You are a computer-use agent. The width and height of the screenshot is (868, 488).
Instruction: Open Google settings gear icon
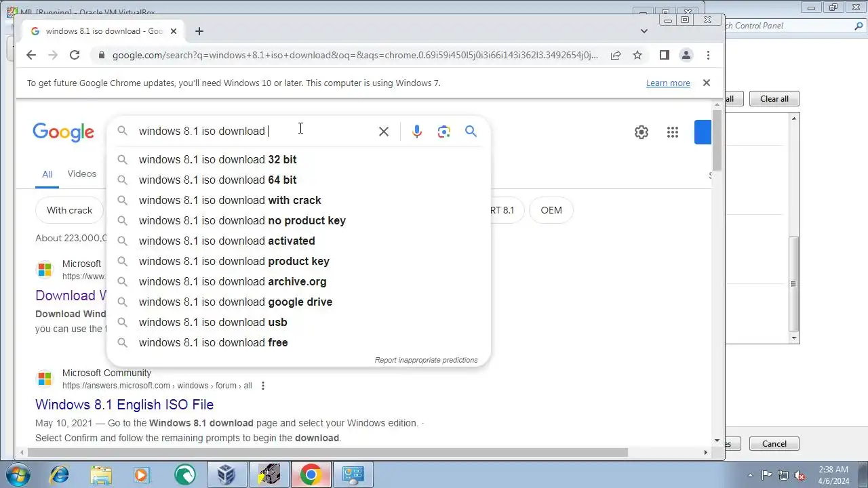(642, 132)
